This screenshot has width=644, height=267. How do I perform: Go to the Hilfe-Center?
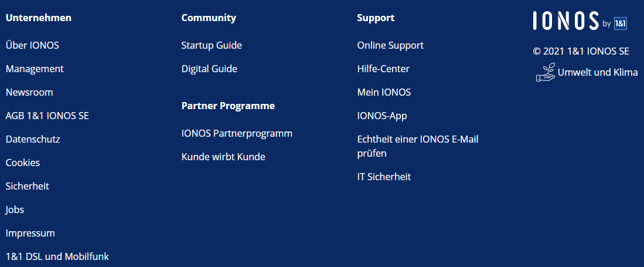coord(384,69)
